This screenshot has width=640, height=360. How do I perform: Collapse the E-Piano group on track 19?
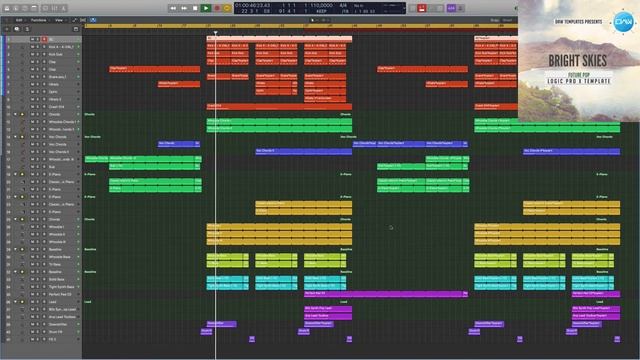point(16,174)
